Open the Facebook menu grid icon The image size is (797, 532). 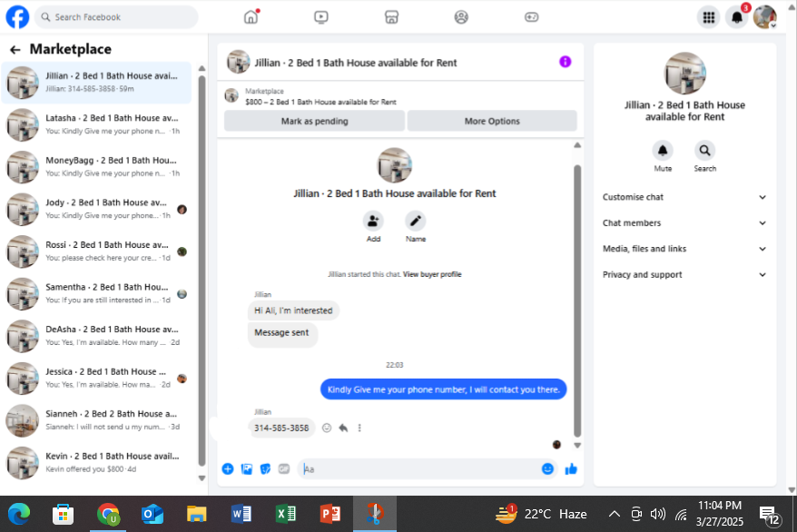click(709, 17)
